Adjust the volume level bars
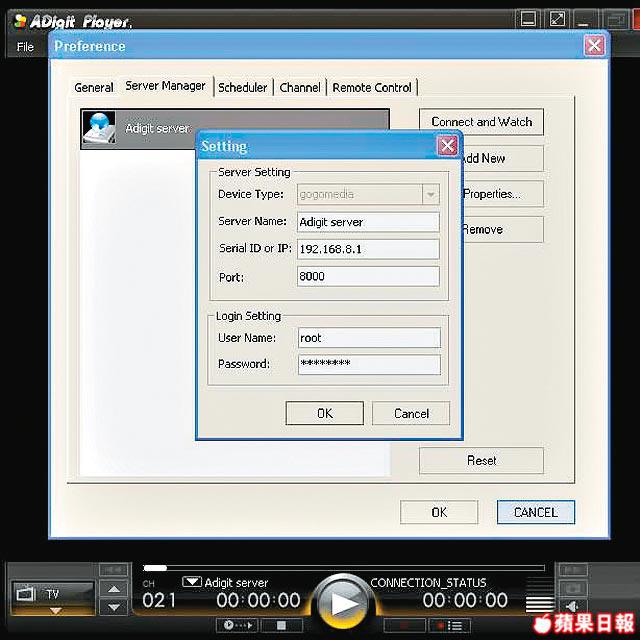Screen dimensions: 640x640 (540, 595)
